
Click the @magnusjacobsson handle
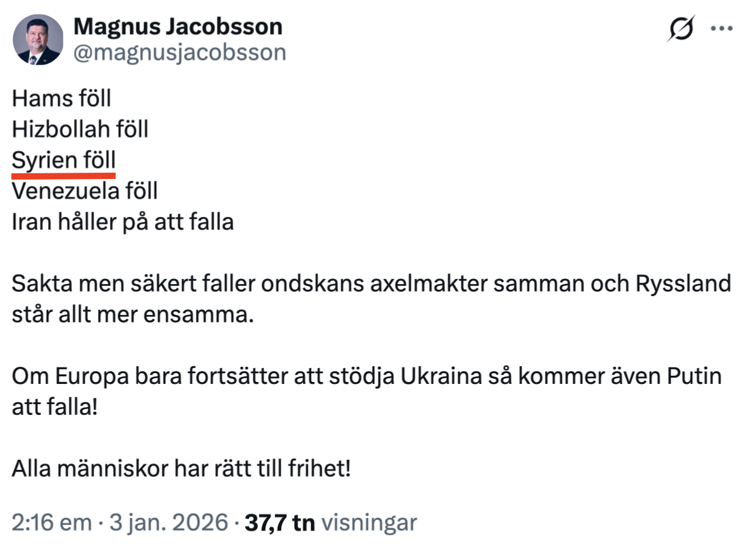(180, 52)
